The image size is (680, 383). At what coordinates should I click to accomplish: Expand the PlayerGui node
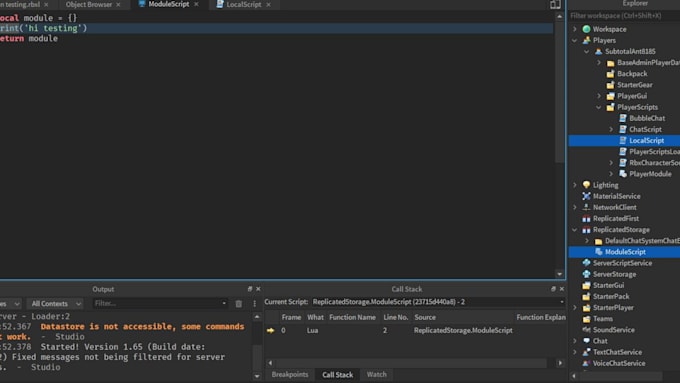tap(599, 96)
